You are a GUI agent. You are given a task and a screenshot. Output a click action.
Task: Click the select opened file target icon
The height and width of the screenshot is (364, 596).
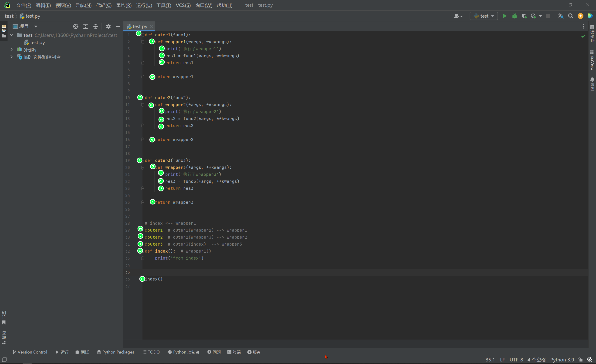(x=76, y=26)
